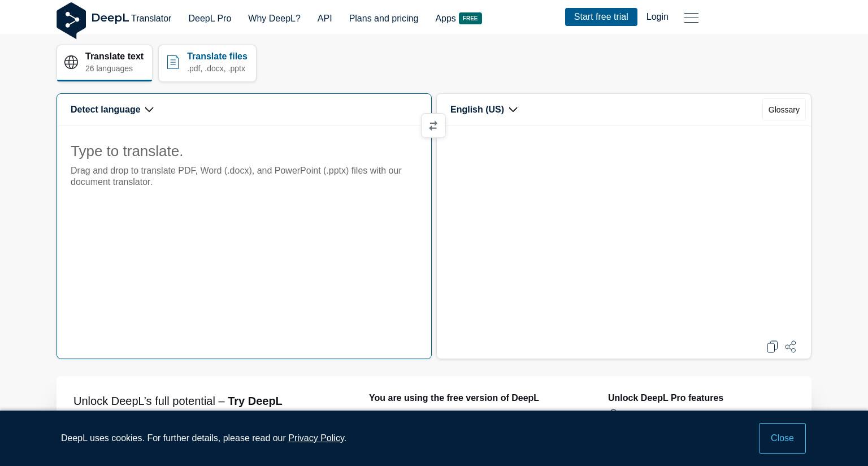Click the empty translation output area

[624, 232]
